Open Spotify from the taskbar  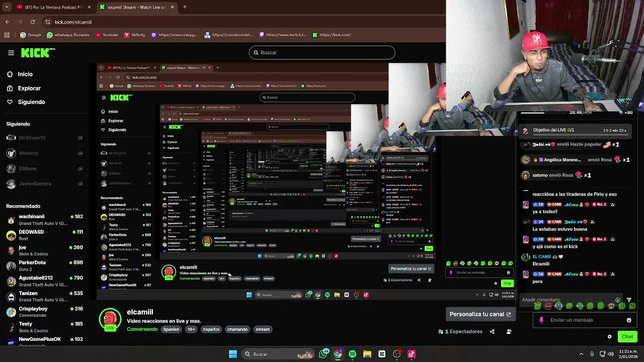352,354
